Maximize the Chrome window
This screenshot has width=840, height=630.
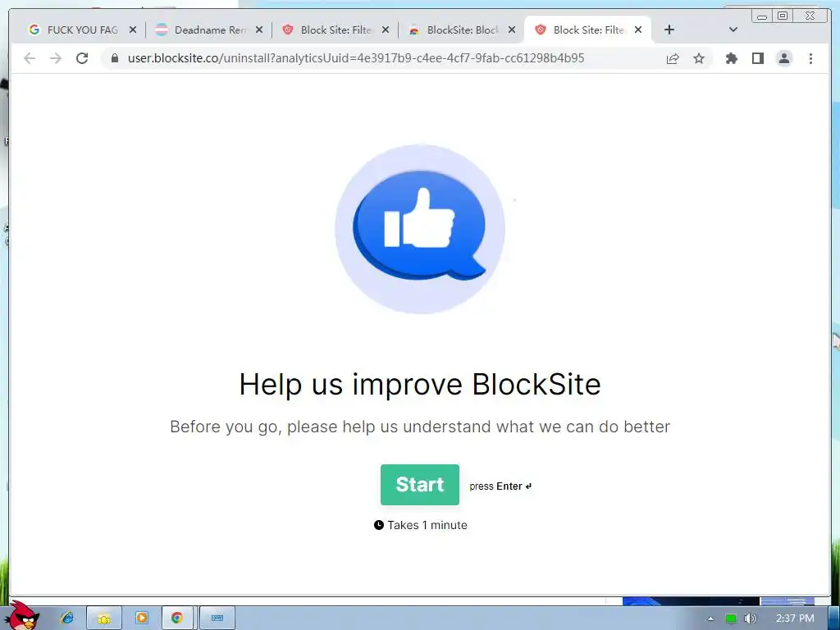coord(782,16)
